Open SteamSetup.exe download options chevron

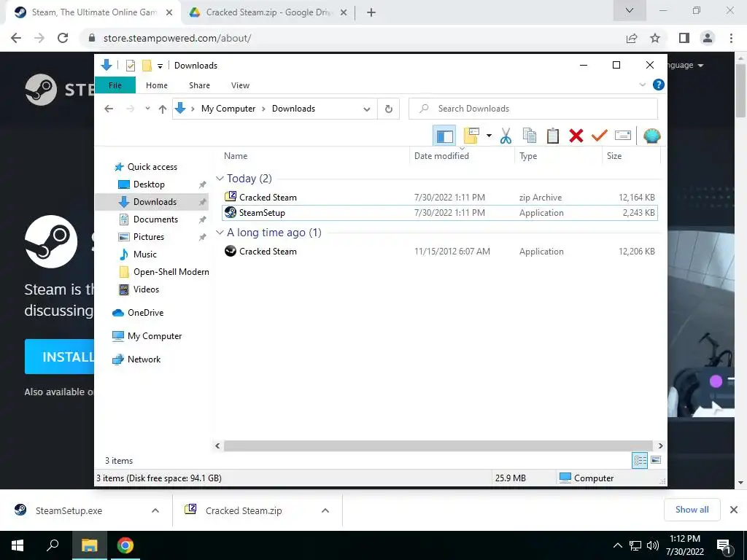coord(155,510)
